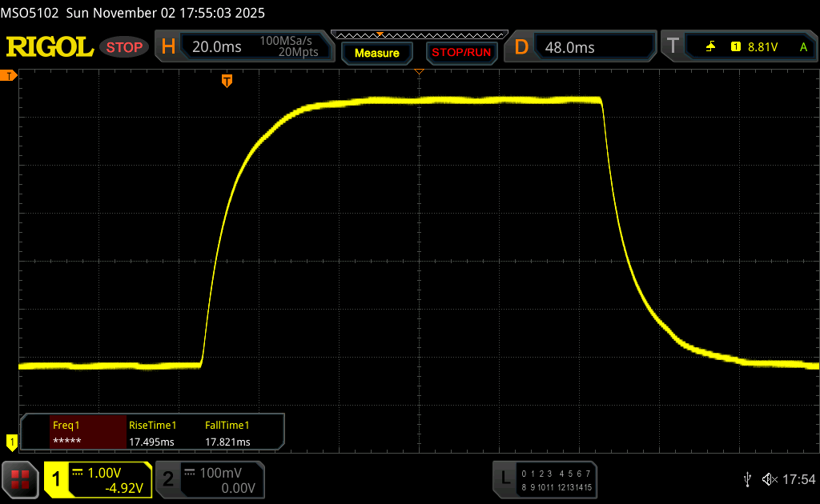Click the L logic analyzer icon

pyautogui.click(x=504, y=478)
